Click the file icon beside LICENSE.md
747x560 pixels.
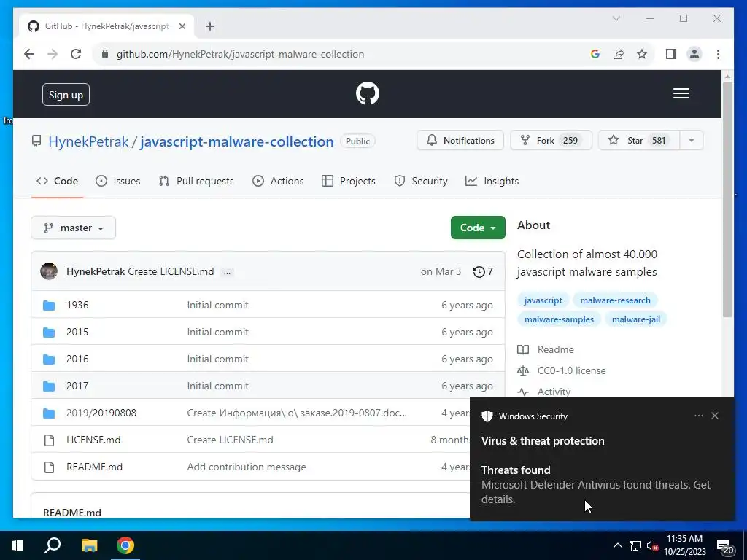point(49,440)
